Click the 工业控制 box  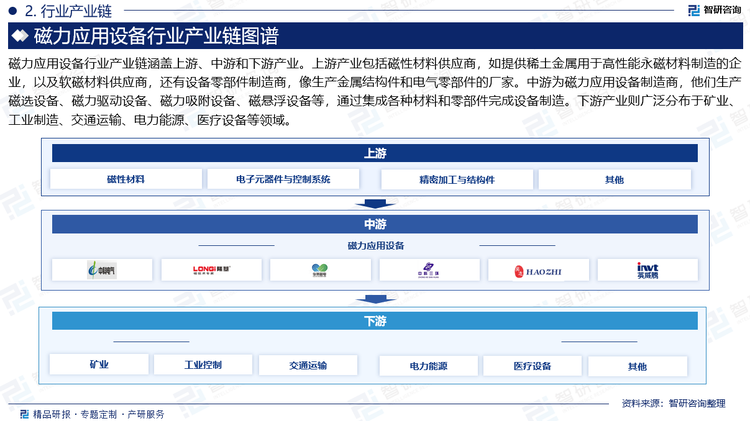click(203, 365)
